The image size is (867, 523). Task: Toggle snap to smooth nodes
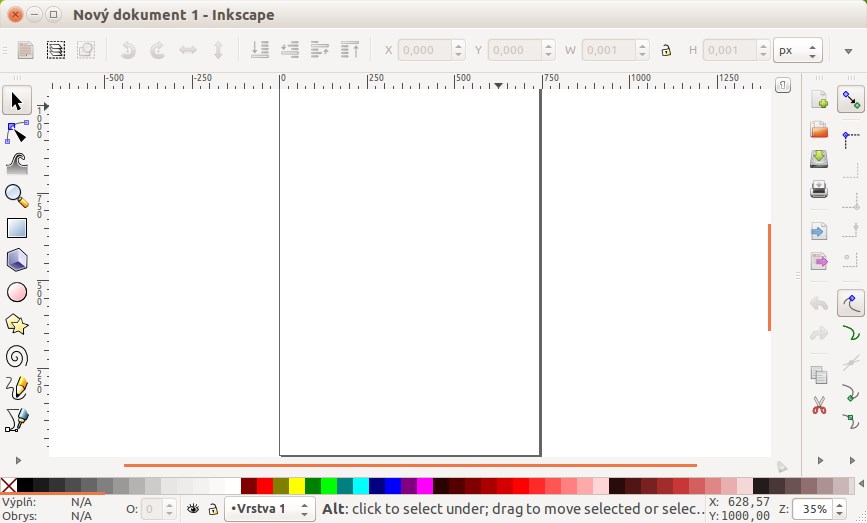(851, 422)
